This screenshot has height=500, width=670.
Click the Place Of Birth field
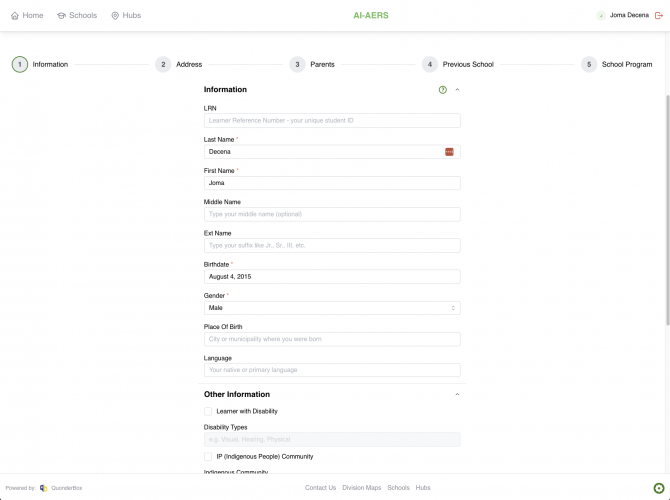[x=332, y=339]
